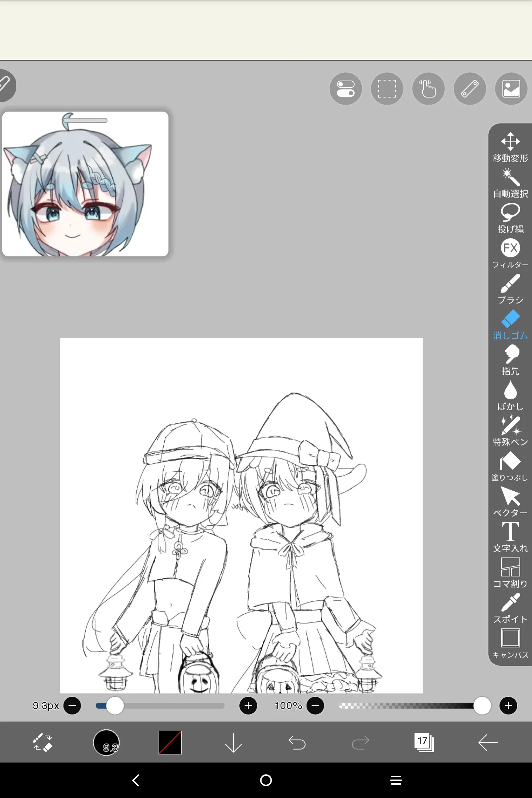Open the Canvas (キャンバス) tool
This screenshot has width=532, height=798.
[x=510, y=644]
